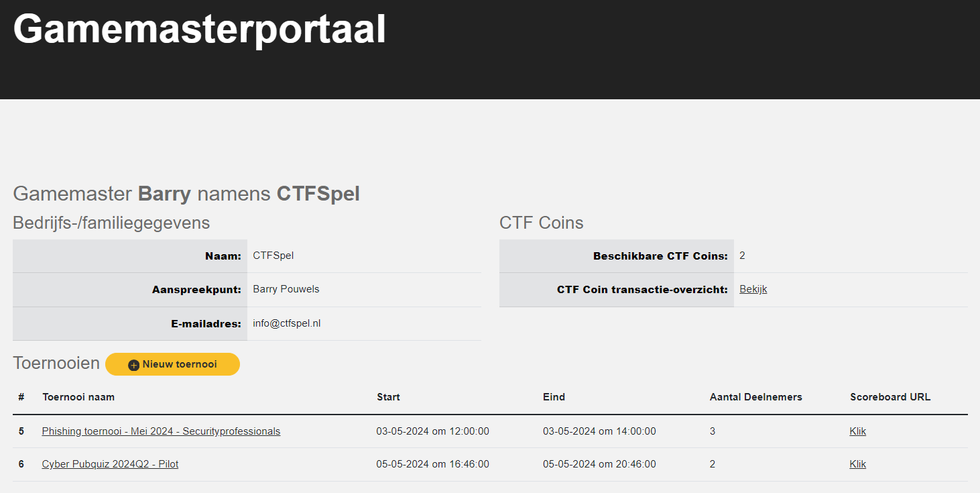The height and width of the screenshot is (493, 980).
Task: Open the Phishing toernooi - Mei 2024 link
Action: click(161, 431)
